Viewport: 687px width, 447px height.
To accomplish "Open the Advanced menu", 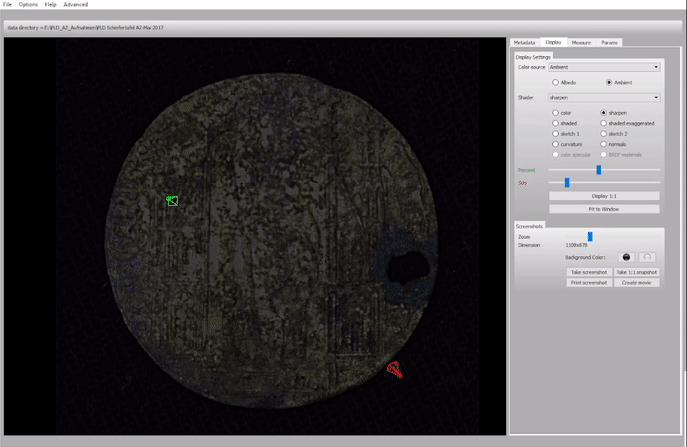I will [76, 5].
